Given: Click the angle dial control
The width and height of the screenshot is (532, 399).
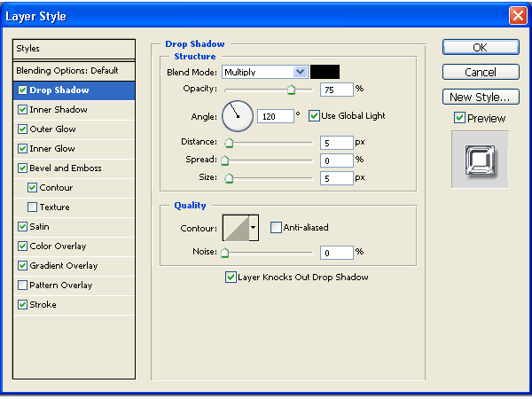Looking at the screenshot, I should pyautogui.click(x=237, y=115).
